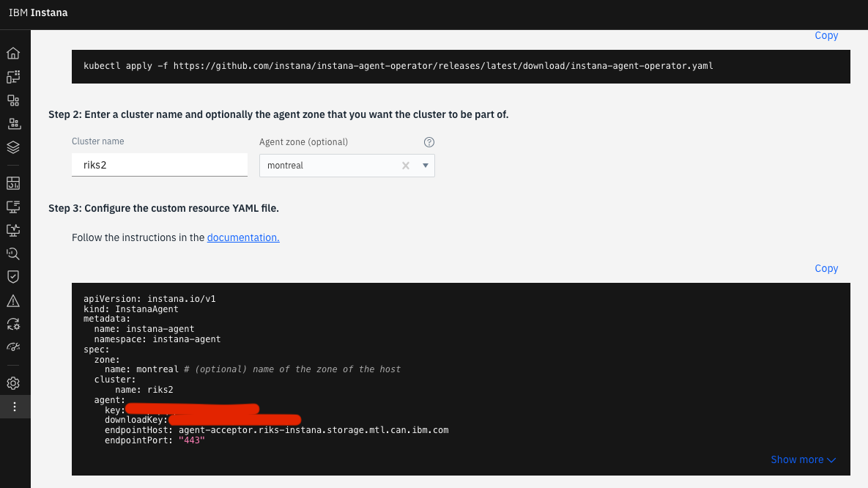Screen dimensions: 868x488
Task: Open the Home icon in sidebar
Action: click(13, 53)
